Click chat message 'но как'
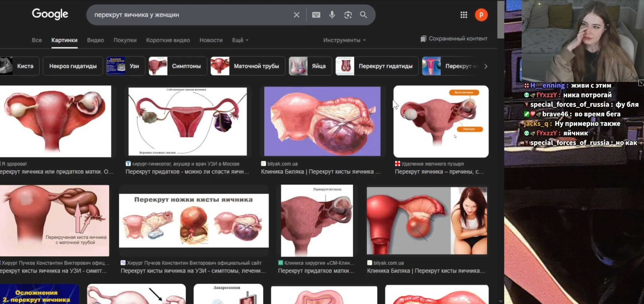This screenshot has width=644, height=304. click(626, 143)
